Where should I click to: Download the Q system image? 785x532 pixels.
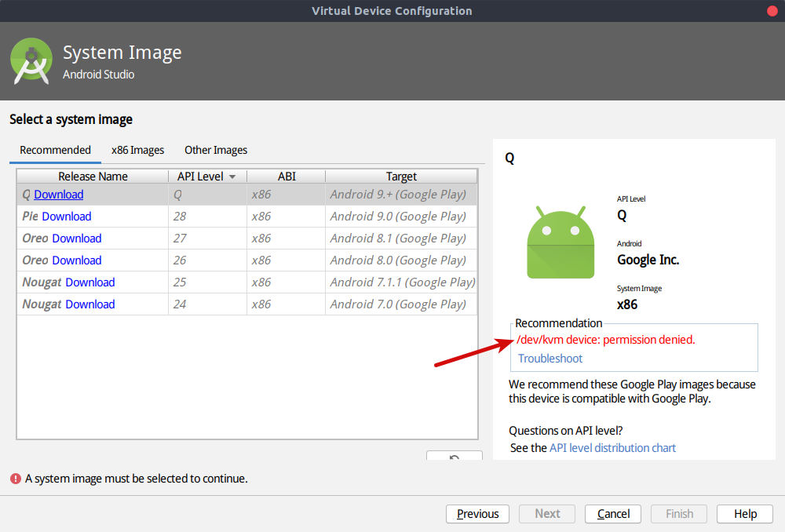point(59,195)
